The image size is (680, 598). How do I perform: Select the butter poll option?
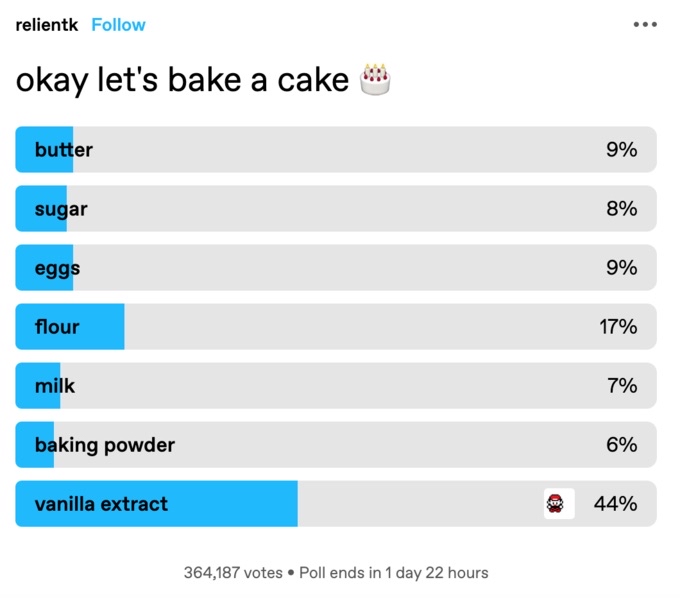coord(336,150)
